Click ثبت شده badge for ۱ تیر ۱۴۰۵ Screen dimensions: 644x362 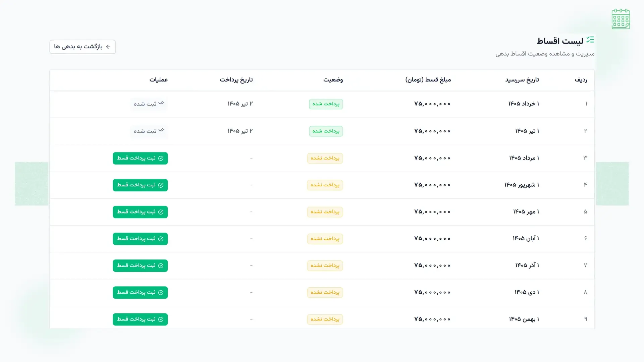click(149, 131)
